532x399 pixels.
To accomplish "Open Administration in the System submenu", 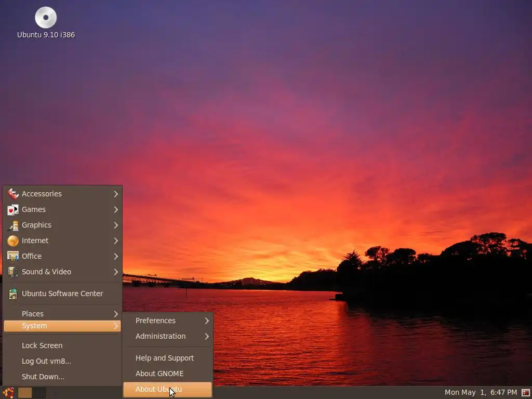I will tap(168, 336).
